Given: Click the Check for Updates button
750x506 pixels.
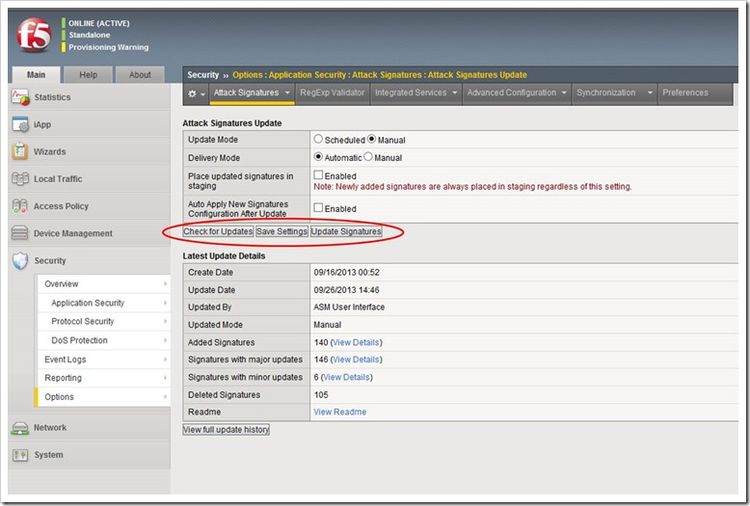Looking at the screenshot, I should click(218, 232).
